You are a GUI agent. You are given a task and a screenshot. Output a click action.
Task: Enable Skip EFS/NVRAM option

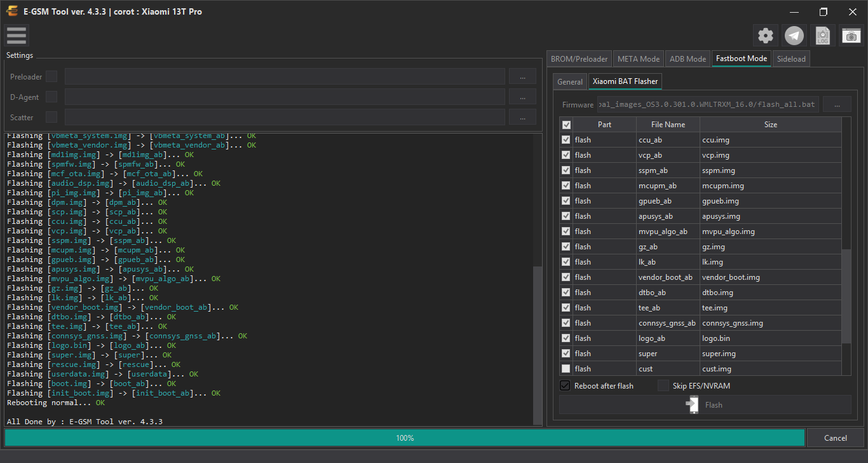click(x=663, y=385)
